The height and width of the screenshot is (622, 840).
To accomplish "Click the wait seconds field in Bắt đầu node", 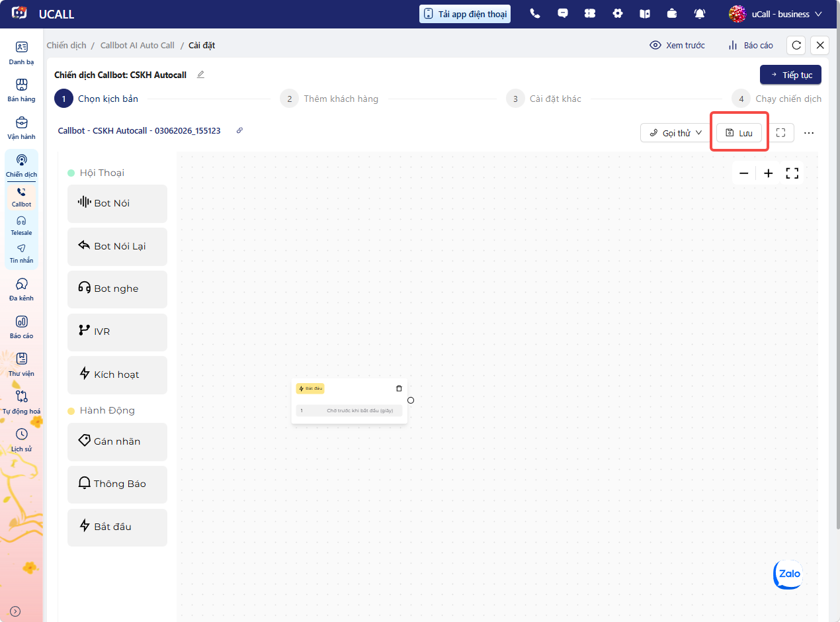I will coord(349,411).
